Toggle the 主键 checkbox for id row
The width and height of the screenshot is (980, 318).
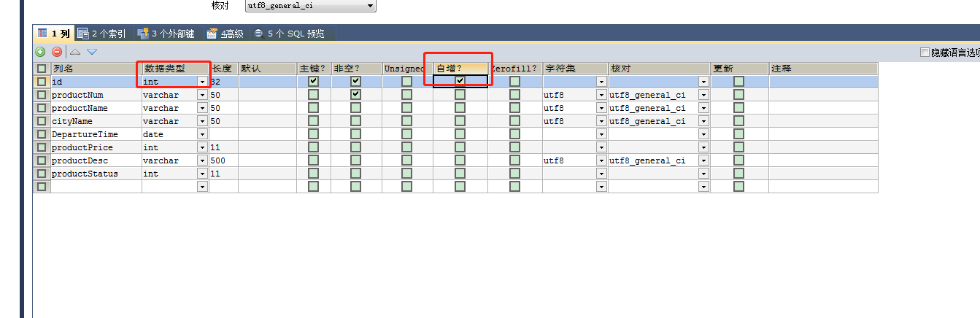tap(314, 82)
